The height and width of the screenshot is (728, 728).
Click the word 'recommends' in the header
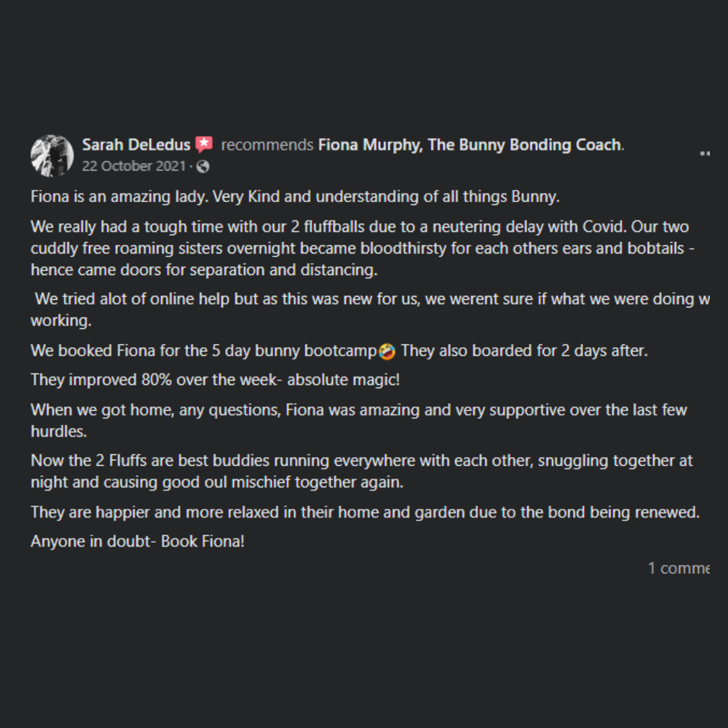[267, 144]
